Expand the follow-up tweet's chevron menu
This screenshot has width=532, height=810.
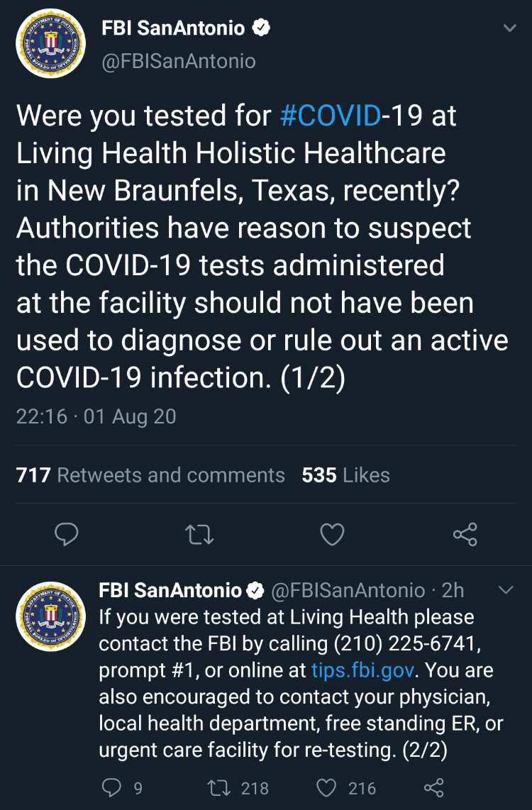click(506, 590)
